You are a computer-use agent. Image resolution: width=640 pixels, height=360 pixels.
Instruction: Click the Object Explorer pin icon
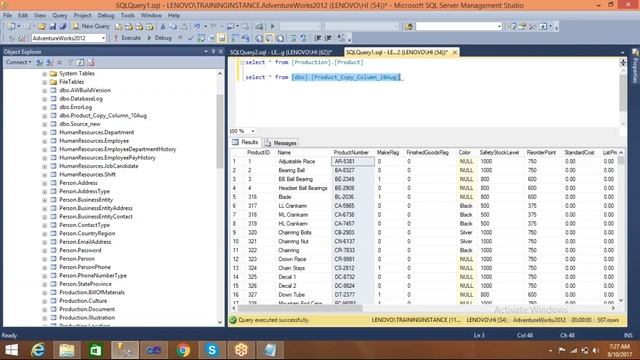[x=213, y=51]
